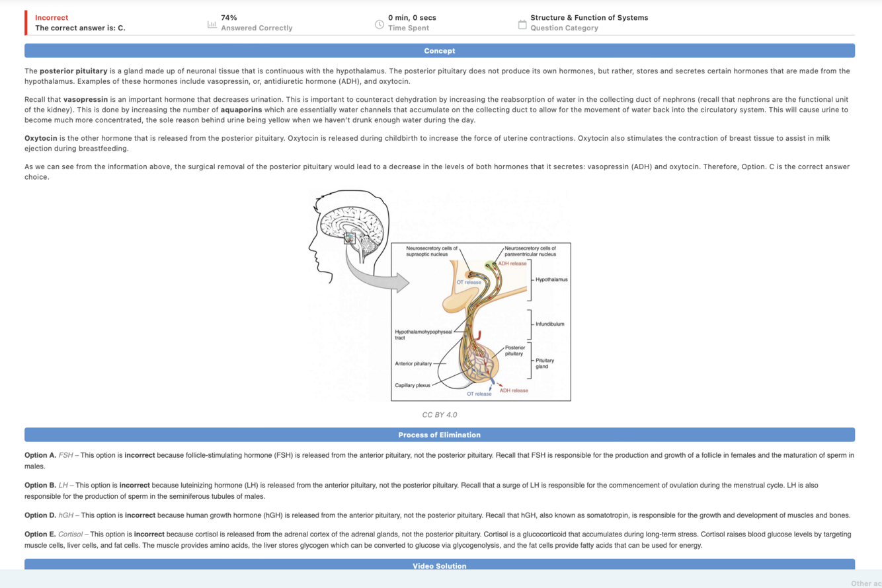This screenshot has height=588, width=882.
Task: Click the Process of Elimination header bar
Action: click(440, 435)
